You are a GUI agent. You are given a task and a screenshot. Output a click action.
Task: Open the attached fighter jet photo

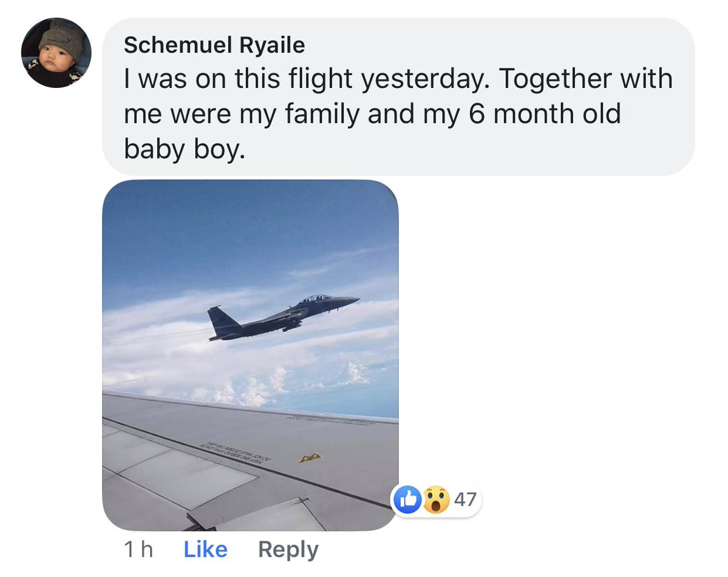(x=250, y=355)
